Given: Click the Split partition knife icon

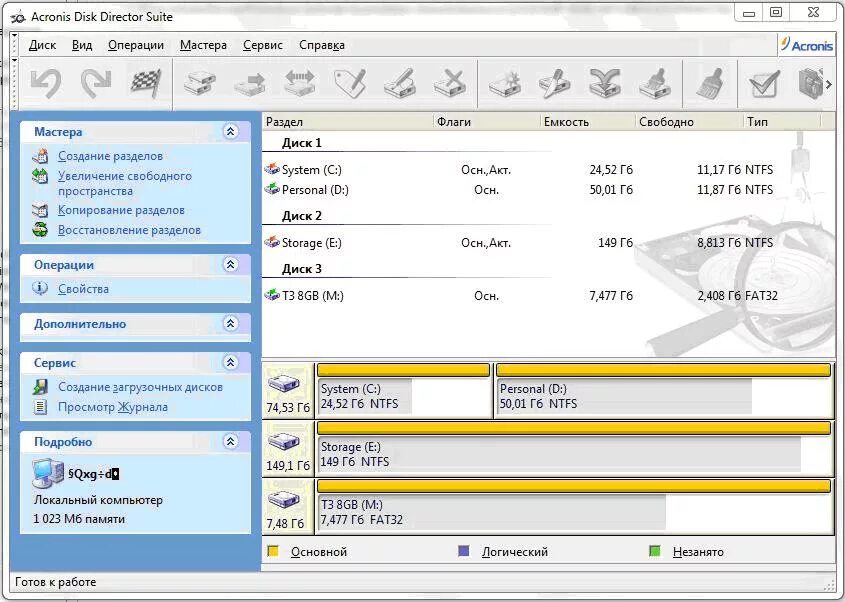Looking at the screenshot, I should click(555, 84).
